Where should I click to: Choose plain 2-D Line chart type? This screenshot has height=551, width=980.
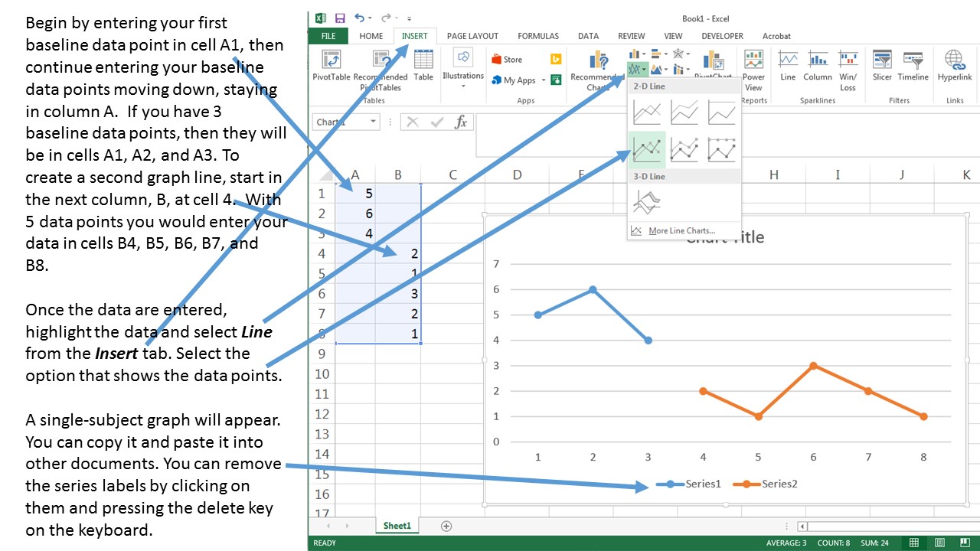point(647,112)
